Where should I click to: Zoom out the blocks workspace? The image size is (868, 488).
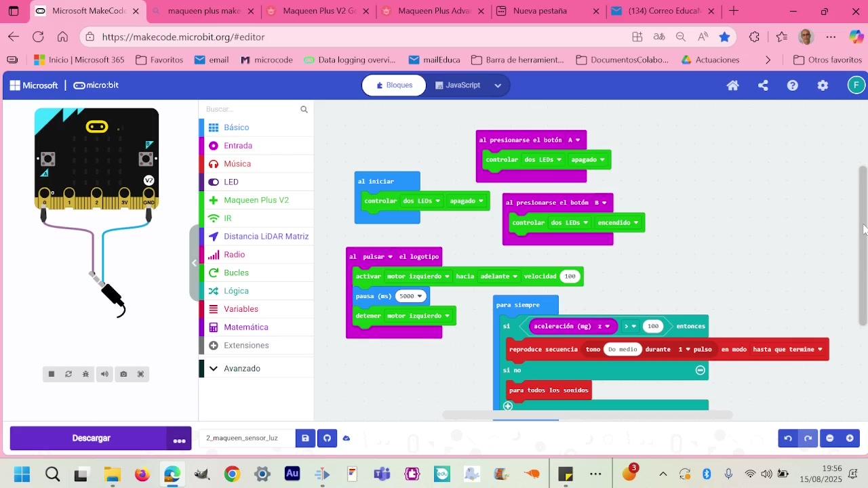click(x=829, y=439)
